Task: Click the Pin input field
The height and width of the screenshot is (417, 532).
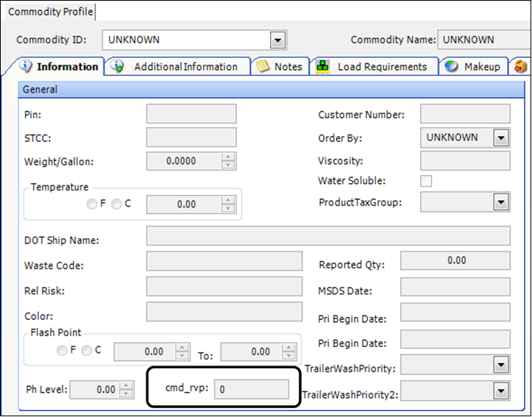Action: pos(191,114)
